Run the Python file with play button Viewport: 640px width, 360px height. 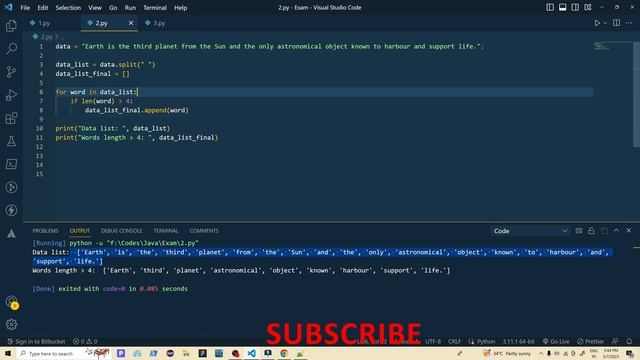597,23
